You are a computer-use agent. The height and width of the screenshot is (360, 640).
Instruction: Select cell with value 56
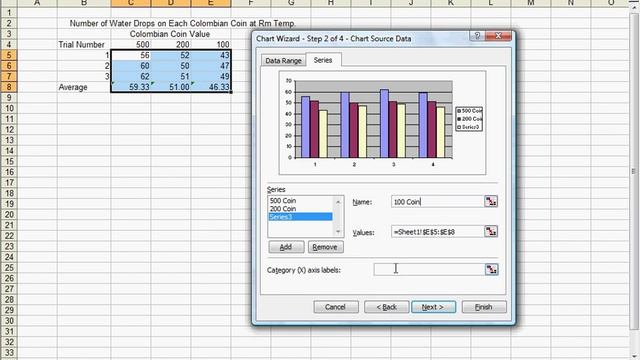131,55
